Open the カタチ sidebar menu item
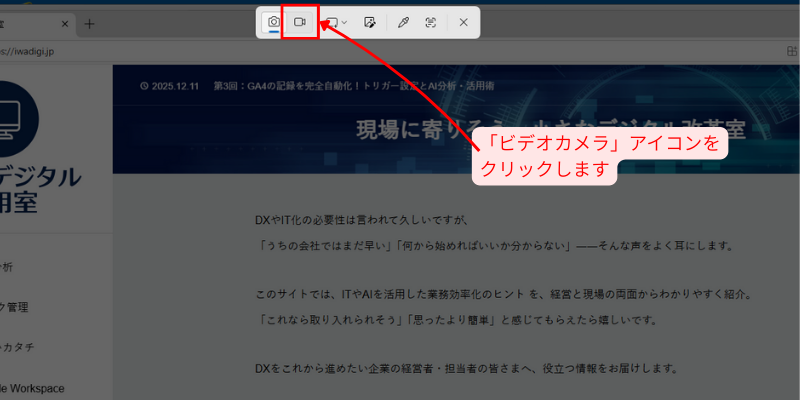 17,347
